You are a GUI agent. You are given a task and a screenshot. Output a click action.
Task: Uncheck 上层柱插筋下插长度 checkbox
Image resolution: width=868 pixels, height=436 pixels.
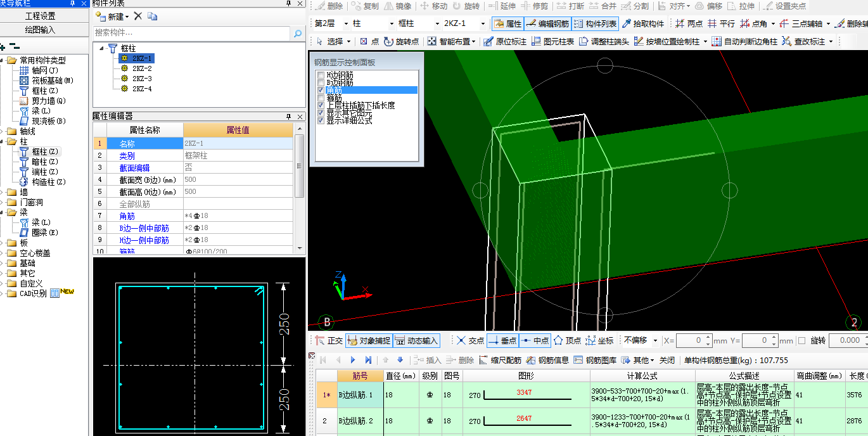pyautogui.click(x=321, y=105)
